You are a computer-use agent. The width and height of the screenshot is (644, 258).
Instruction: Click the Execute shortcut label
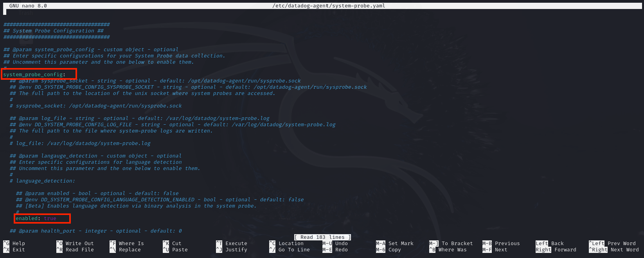point(232,244)
